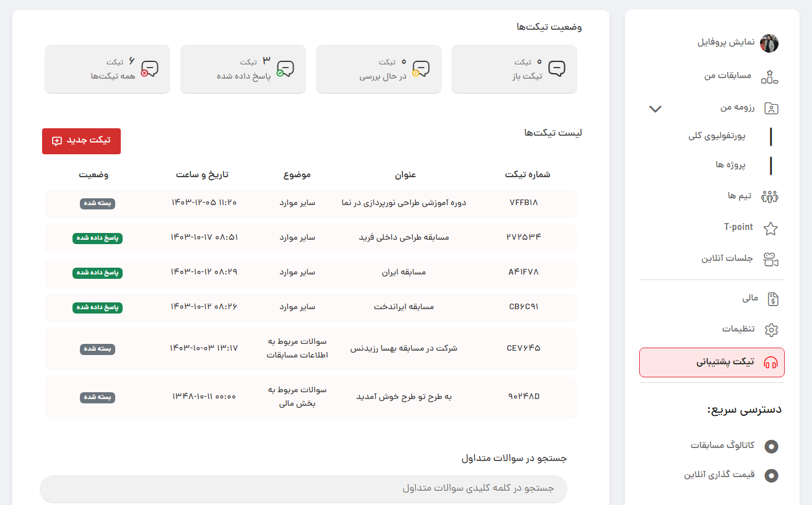The image size is (812, 505).
Task: Click the T-point star icon
Action: pos(771,228)
